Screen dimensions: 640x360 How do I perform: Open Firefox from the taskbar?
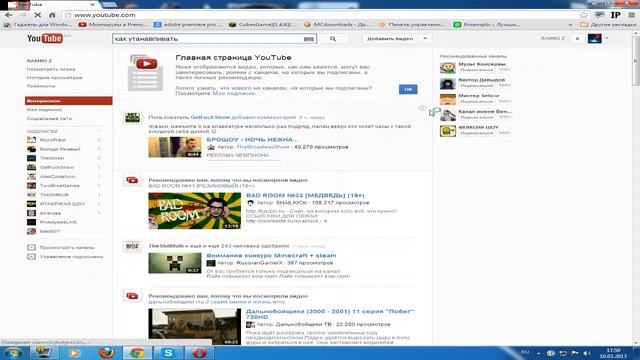(107, 353)
